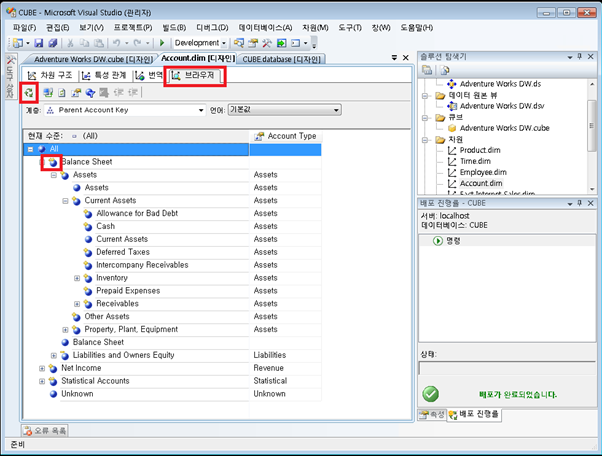Click the Show All Files icon in Solution Explorer
Viewport: 602px width, 456px height.
tap(445, 70)
